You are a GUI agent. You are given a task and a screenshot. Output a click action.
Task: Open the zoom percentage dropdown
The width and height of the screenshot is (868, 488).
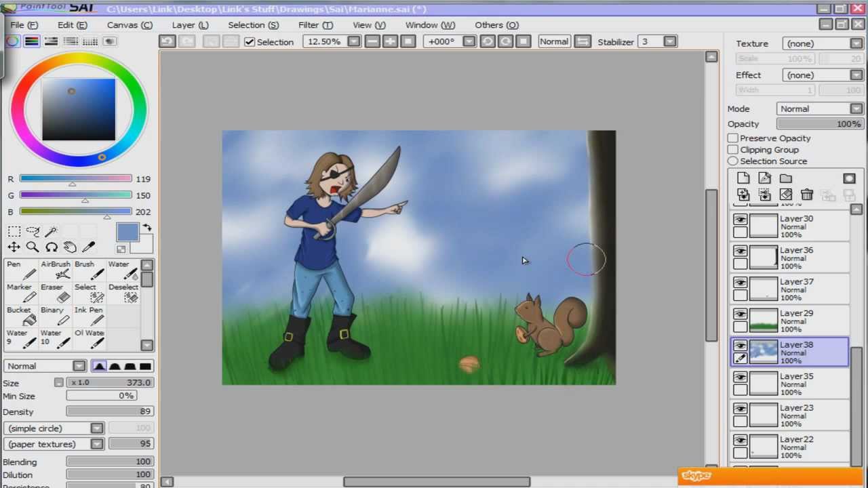(x=353, y=41)
